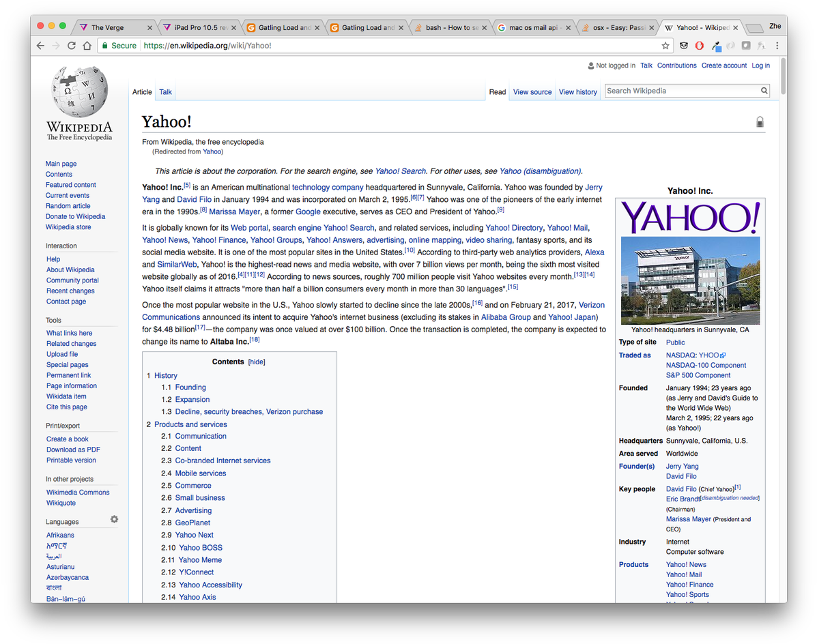This screenshot has width=817, height=644.
Task: Open a new browser tab
Action: [x=754, y=27]
